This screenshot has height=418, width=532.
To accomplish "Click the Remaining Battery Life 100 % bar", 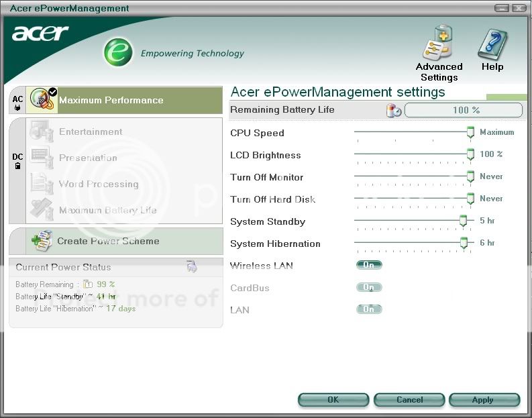I will (464, 110).
